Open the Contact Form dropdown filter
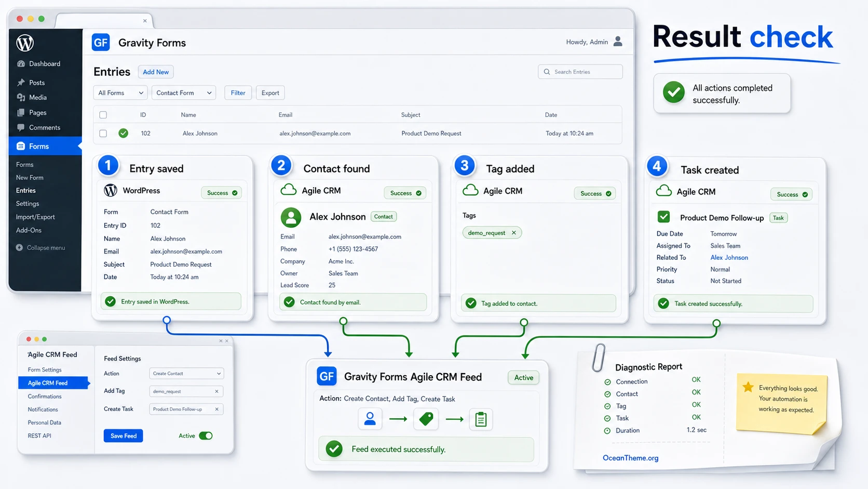The height and width of the screenshot is (489, 868). point(184,93)
